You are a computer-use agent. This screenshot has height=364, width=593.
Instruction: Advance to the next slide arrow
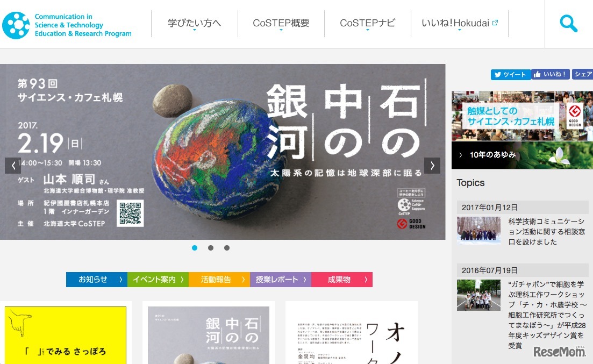[x=432, y=166]
